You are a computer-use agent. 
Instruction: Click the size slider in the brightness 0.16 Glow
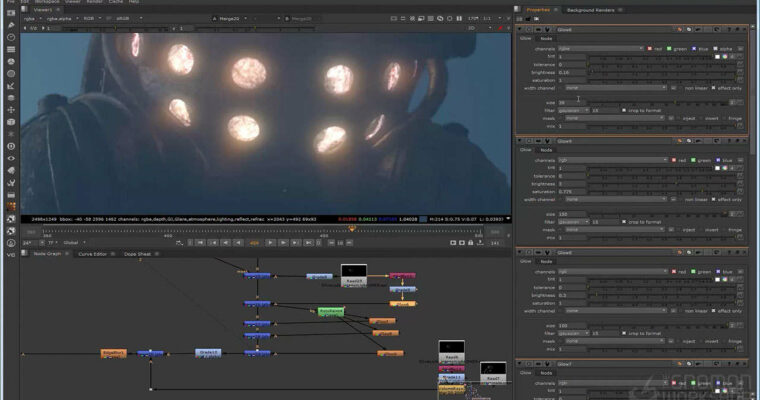657,103
